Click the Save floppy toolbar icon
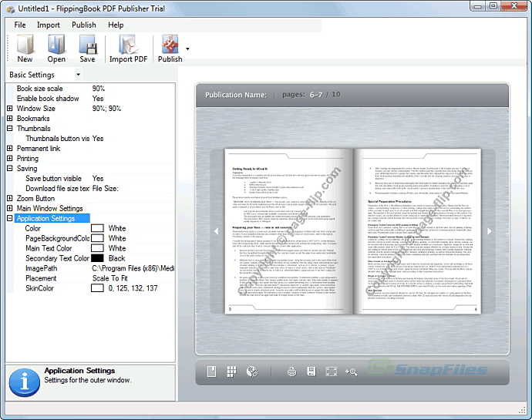532x420 pixels. (x=88, y=49)
